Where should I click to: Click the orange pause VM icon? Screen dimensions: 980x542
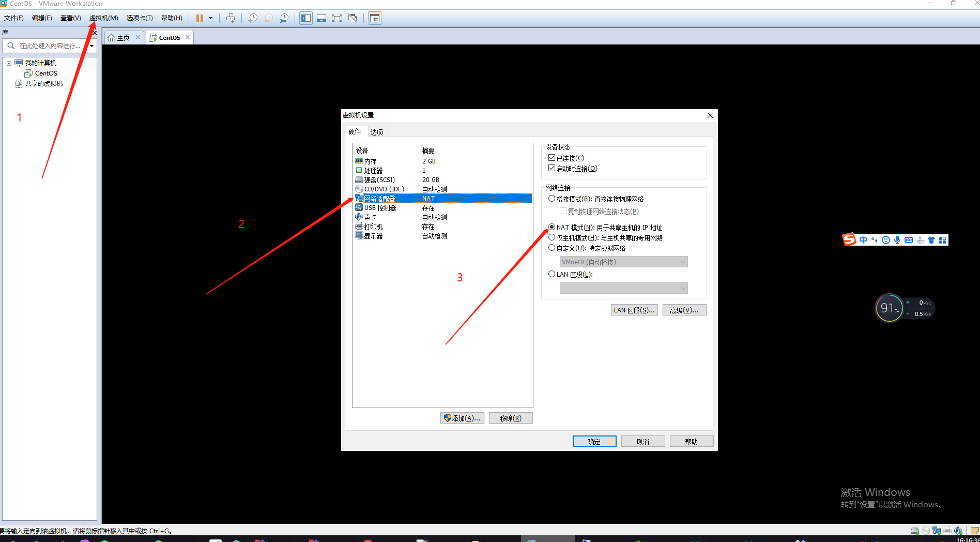[200, 18]
